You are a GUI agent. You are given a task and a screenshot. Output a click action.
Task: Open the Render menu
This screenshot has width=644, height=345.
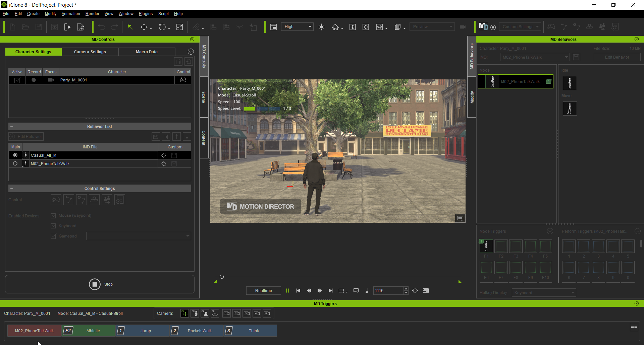(92, 14)
